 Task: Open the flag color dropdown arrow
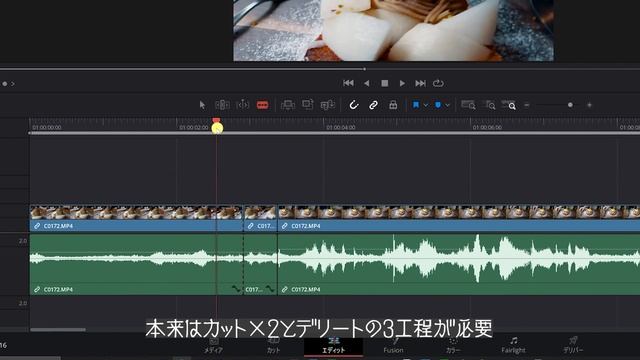pos(426,105)
